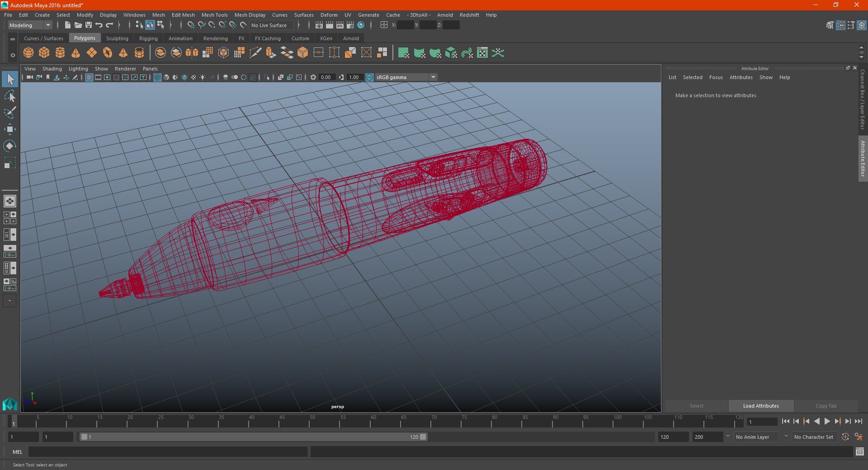Expand the viewport Shading menu
The width and height of the screenshot is (868, 470).
52,69
